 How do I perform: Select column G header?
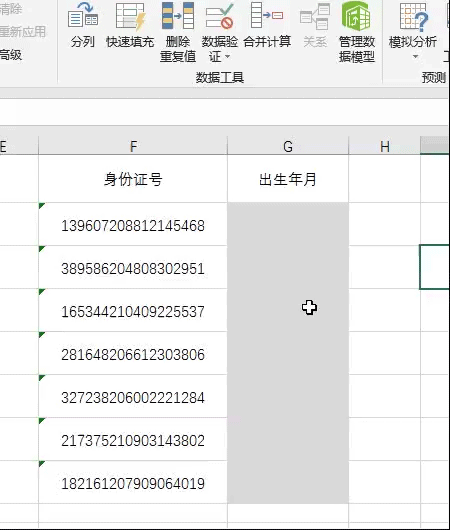(288, 146)
